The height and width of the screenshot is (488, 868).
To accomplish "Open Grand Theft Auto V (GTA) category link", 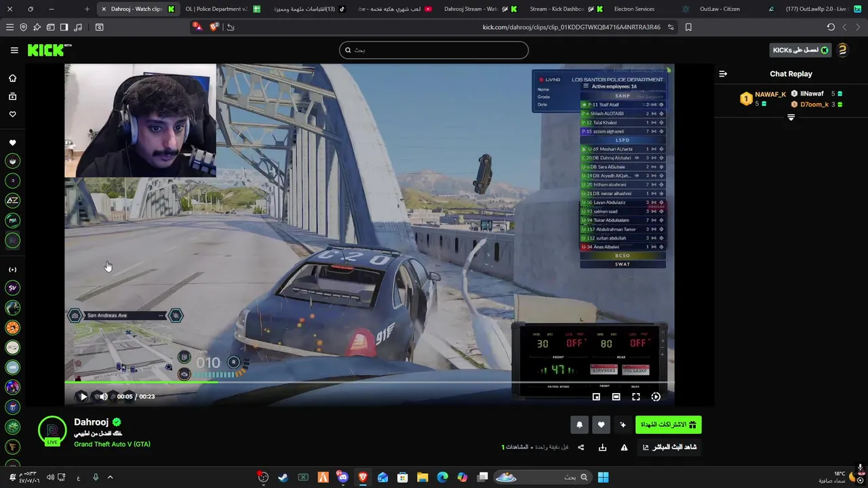I will 112,444.
